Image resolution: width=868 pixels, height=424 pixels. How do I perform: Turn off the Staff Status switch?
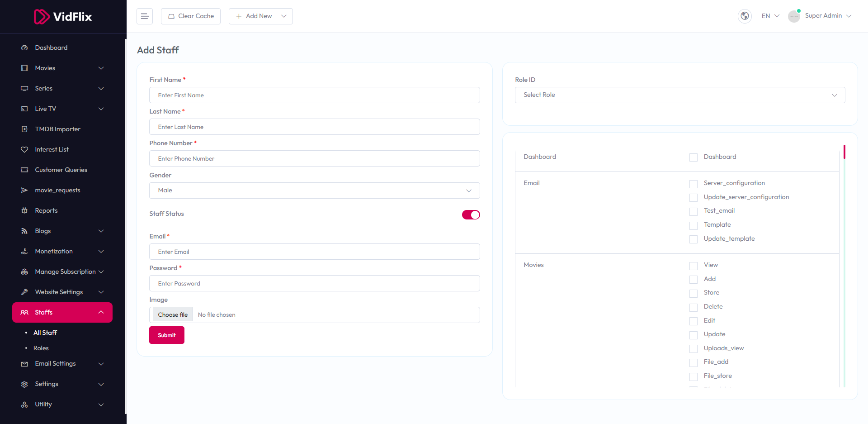click(x=471, y=215)
